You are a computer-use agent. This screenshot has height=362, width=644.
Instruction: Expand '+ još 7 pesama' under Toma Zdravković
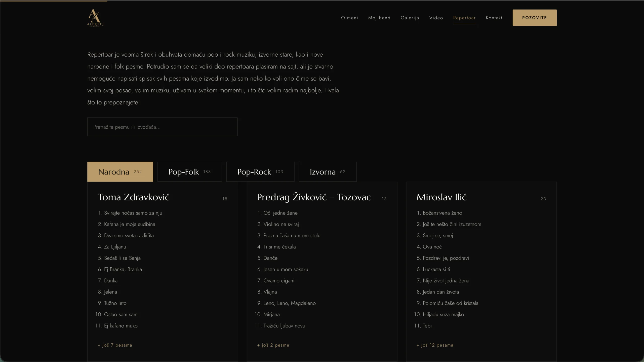tap(115, 345)
